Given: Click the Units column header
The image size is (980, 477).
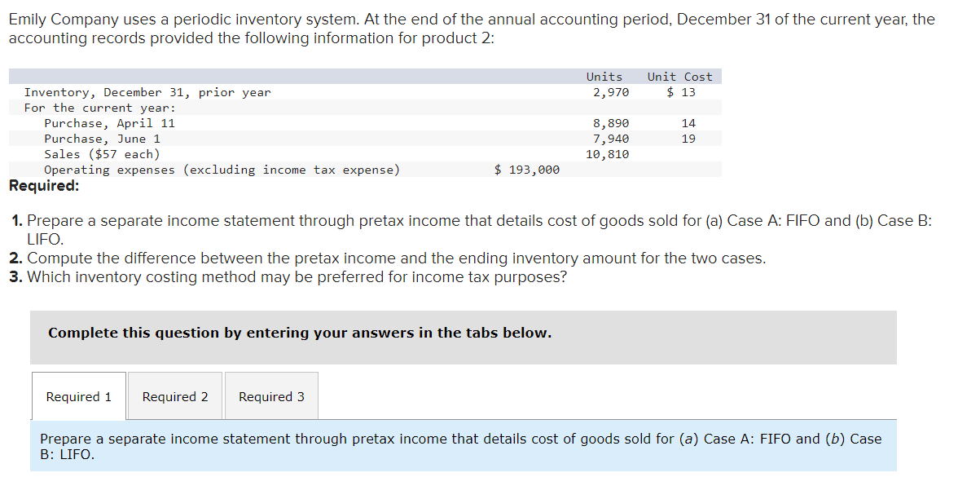Looking at the screenshot, I should coord(604,77).
